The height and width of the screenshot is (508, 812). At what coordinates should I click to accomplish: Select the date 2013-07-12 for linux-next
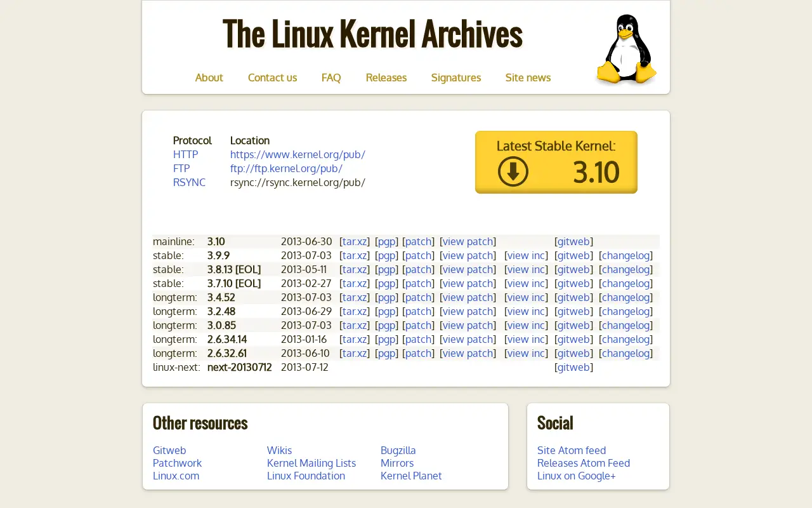point(304,367)
